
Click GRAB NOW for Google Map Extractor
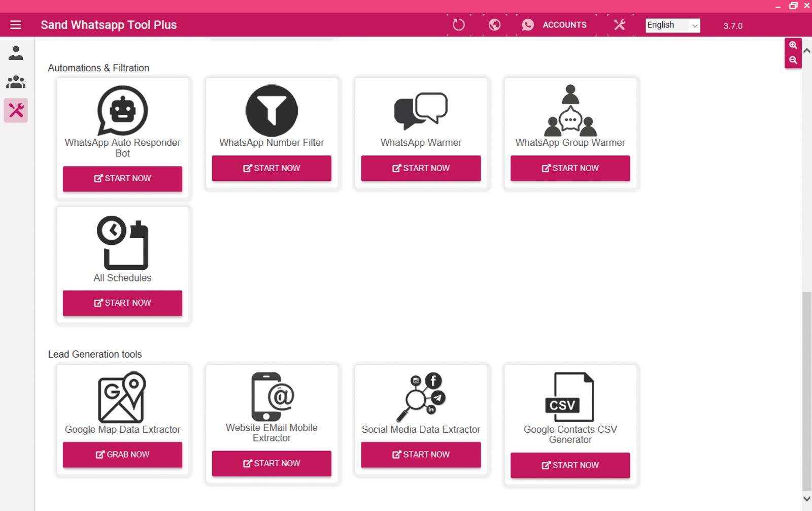pyautogui.click(x=122, y=455)
